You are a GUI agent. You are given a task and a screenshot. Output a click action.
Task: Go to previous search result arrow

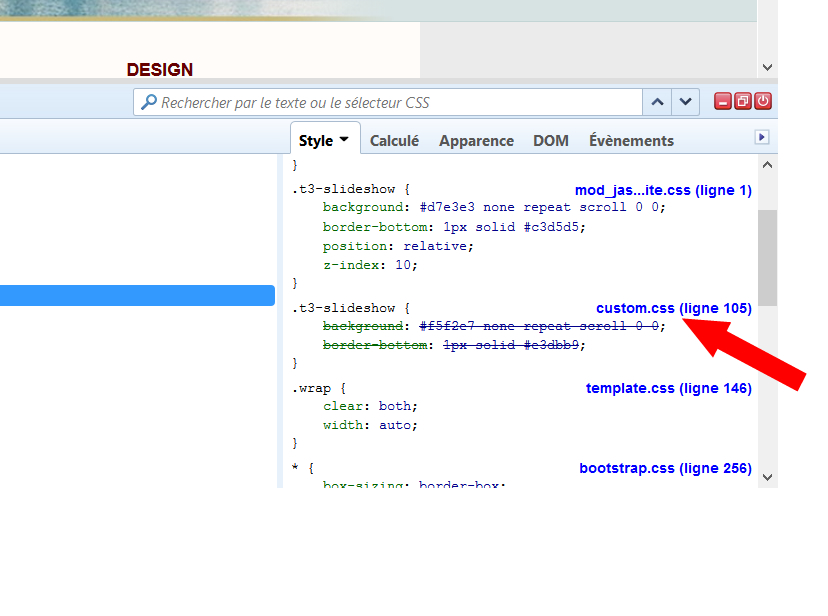pos(657,102)
